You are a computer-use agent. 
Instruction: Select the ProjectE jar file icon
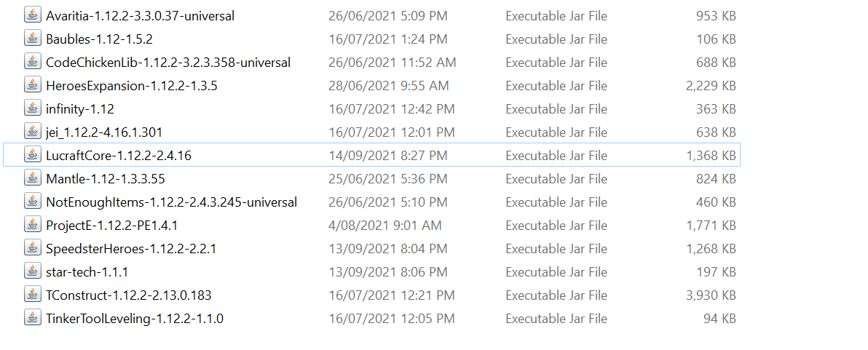[x=33, y=225]
